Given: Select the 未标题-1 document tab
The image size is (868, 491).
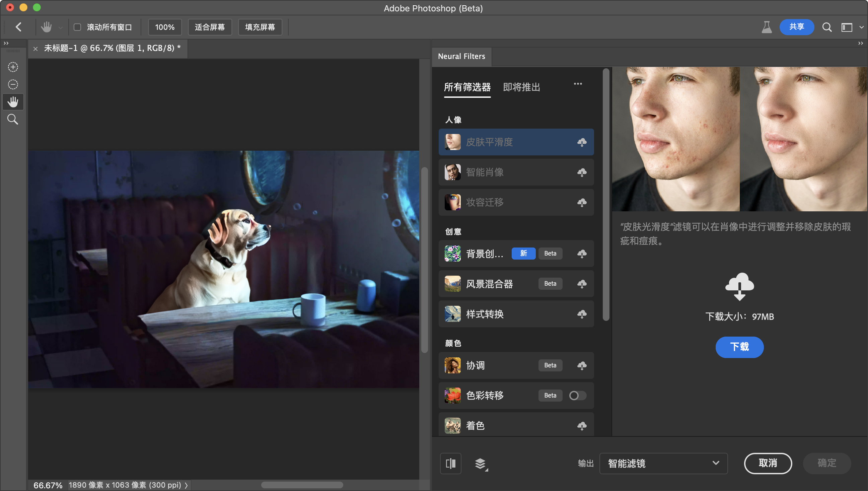Looking at the screenshot, I should click(112, 48).
